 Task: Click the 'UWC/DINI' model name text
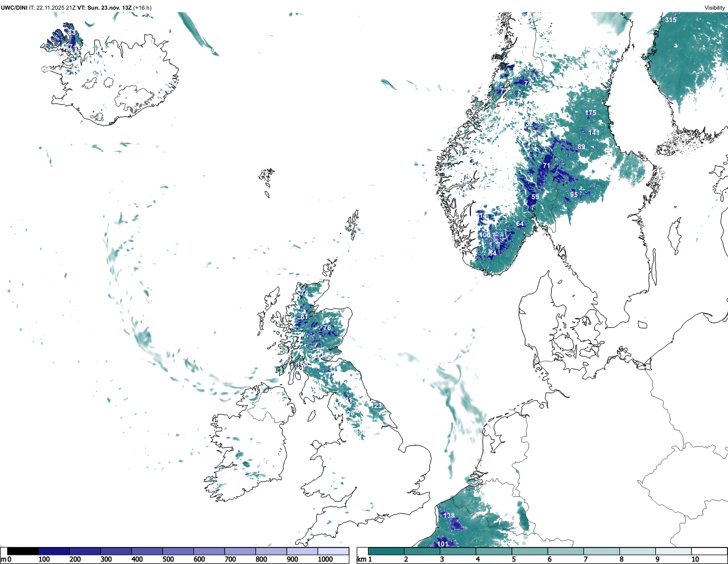coord(14,7)
